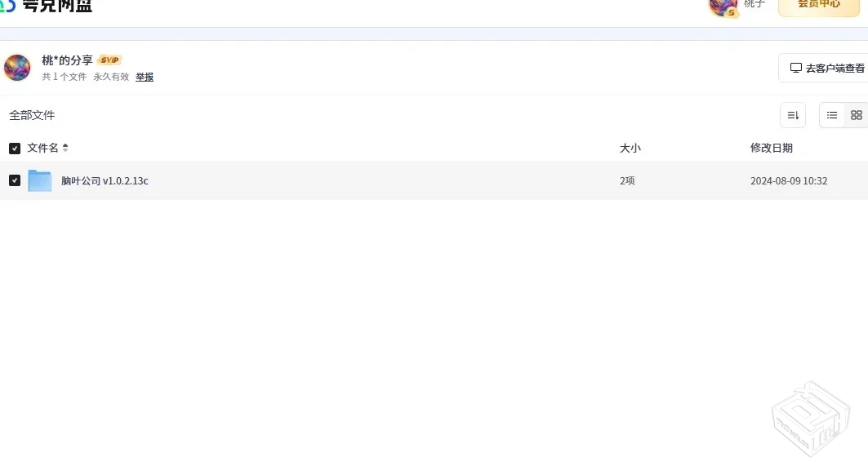Expand the sorting options panel

pos(791,115)
